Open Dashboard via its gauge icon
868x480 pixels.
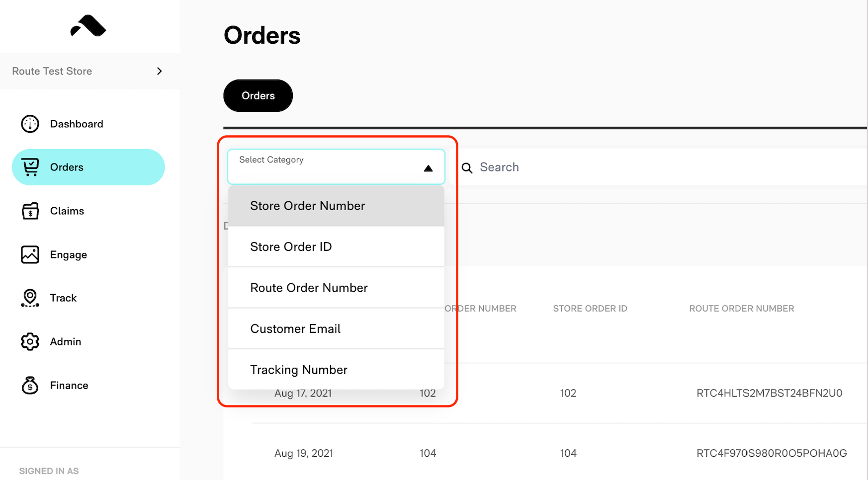[x=30, y=124]
